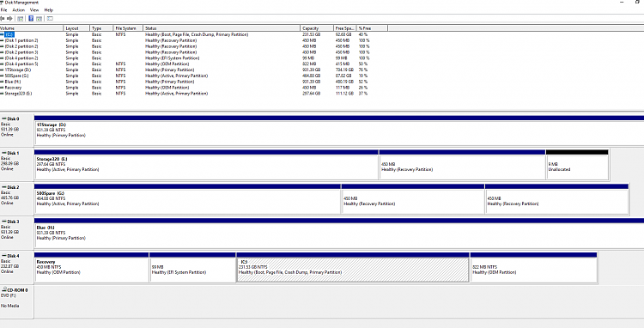This screenshot has height=328, width=644.
Task: Select the Disk 4 label panel
Action: [17, 267]
